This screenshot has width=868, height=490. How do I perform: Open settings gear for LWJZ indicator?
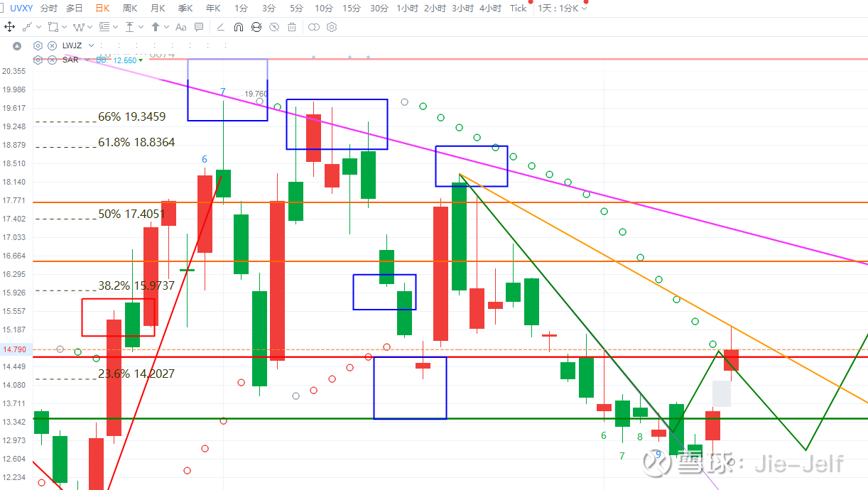pos(38,45)
